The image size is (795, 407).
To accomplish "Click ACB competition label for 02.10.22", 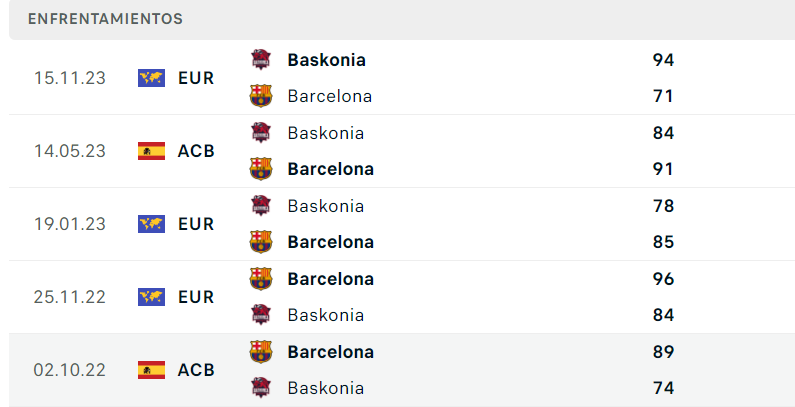I will (x=196, y=370).
